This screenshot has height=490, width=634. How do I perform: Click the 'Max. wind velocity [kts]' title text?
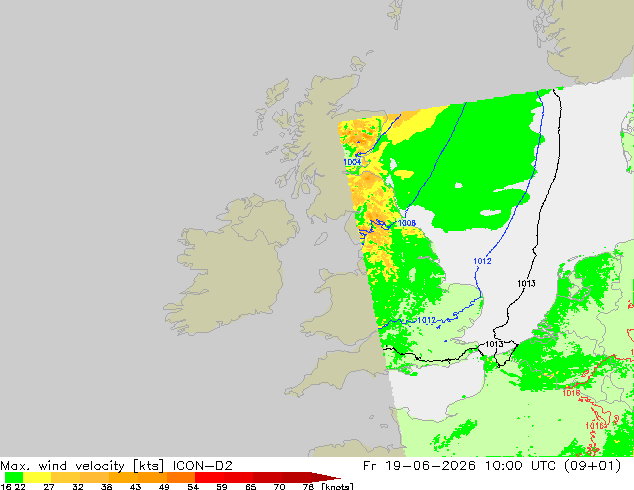tap(82, 466)
